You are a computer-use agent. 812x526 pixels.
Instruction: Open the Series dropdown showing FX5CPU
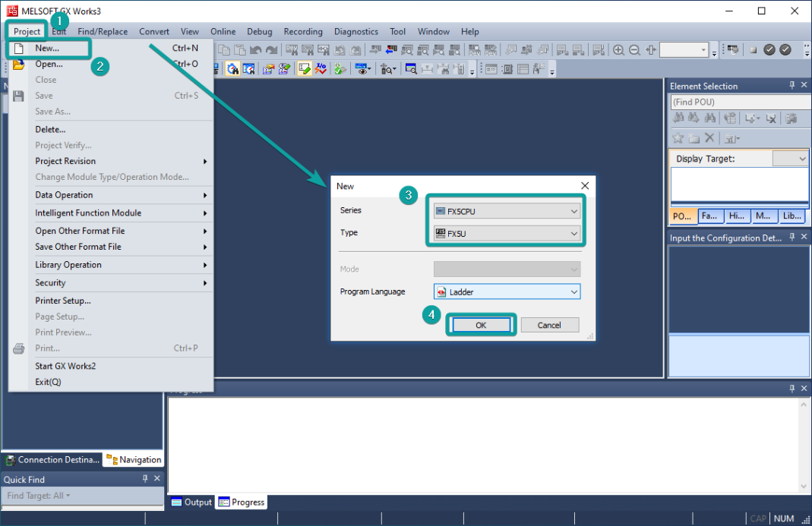tap(507, 211)
